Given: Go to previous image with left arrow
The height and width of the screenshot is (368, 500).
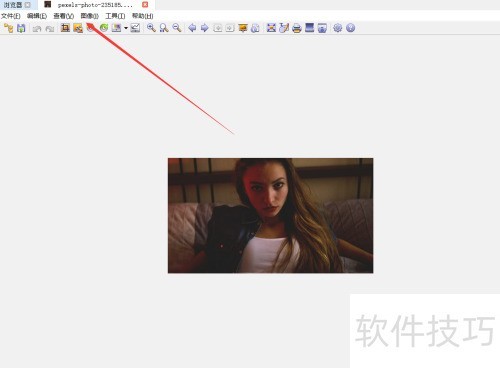Looking at the screenshot, I should (192, 28).
